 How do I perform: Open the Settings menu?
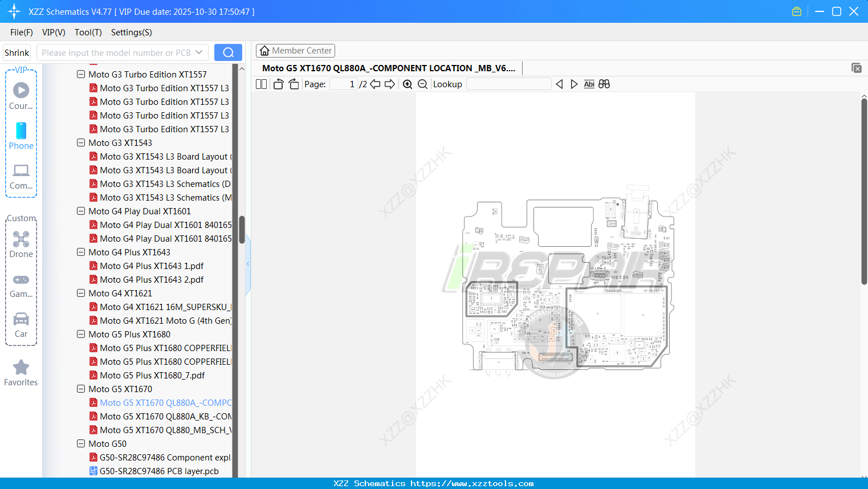131,32
